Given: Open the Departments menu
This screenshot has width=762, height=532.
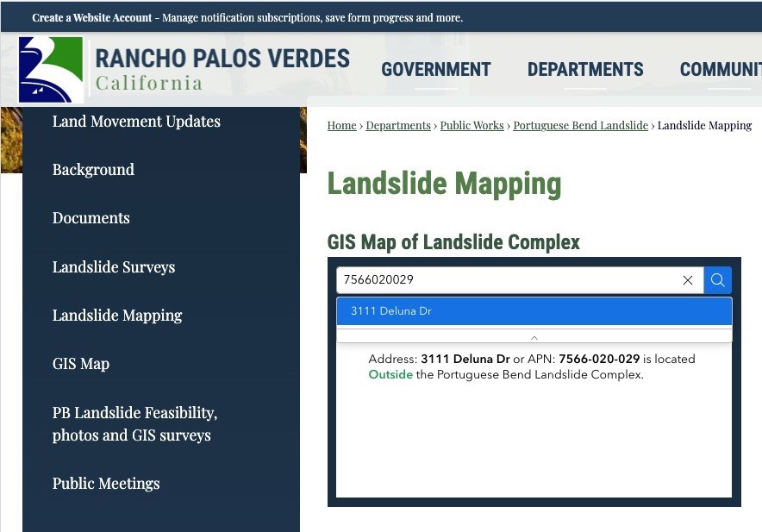Looking at the screenshot, I should 585,70.
